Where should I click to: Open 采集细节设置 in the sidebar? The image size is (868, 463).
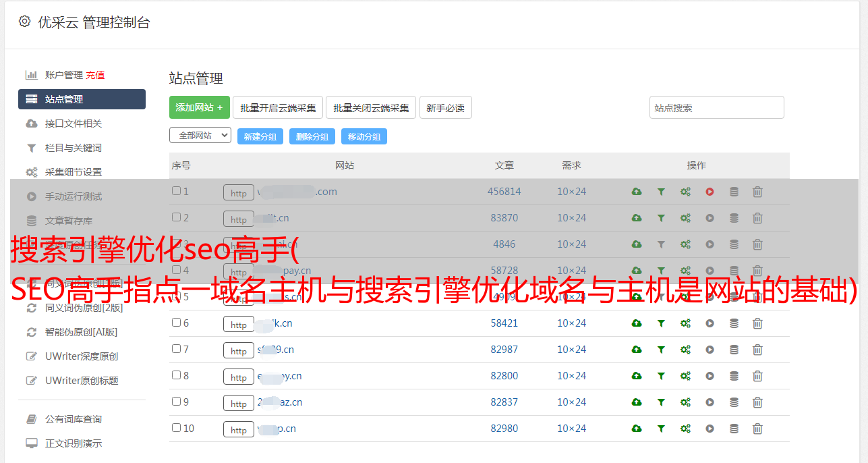(x=74, y=172)
